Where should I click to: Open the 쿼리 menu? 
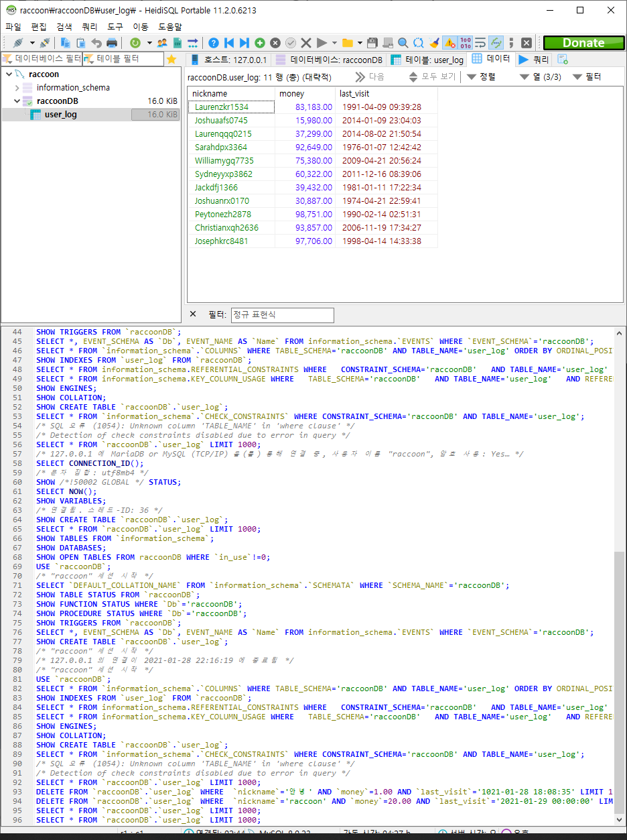pyautogui.click(x=89, y=27)
